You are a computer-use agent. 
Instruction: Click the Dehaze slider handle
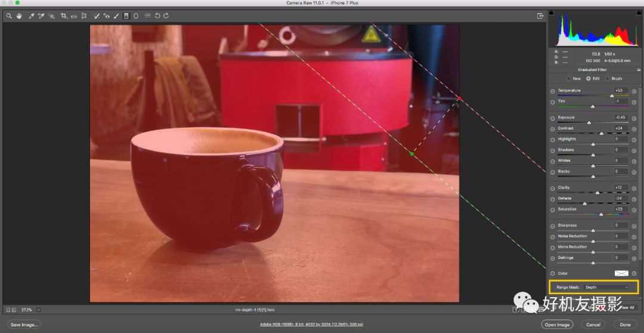pos(584,203)
